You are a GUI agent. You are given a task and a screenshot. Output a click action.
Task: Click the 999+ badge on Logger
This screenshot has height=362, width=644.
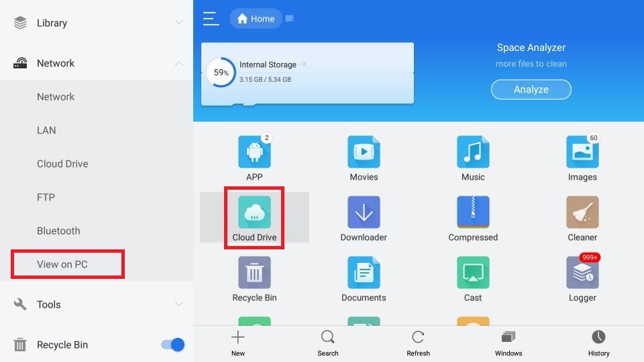coord(590,257)
